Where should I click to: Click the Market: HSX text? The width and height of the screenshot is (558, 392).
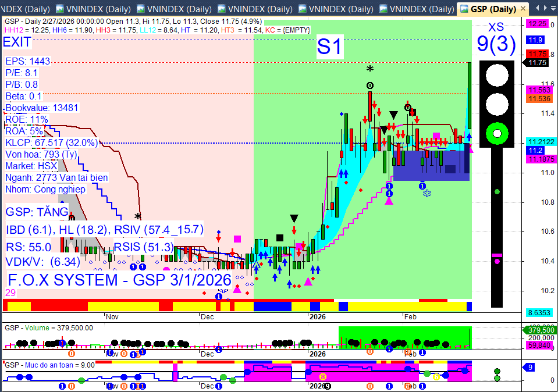[31, 166]
